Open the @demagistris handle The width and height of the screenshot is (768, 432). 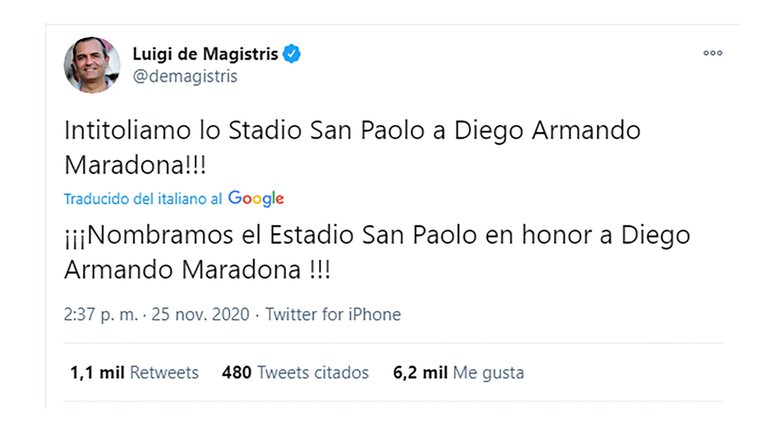tap(185, 76)
